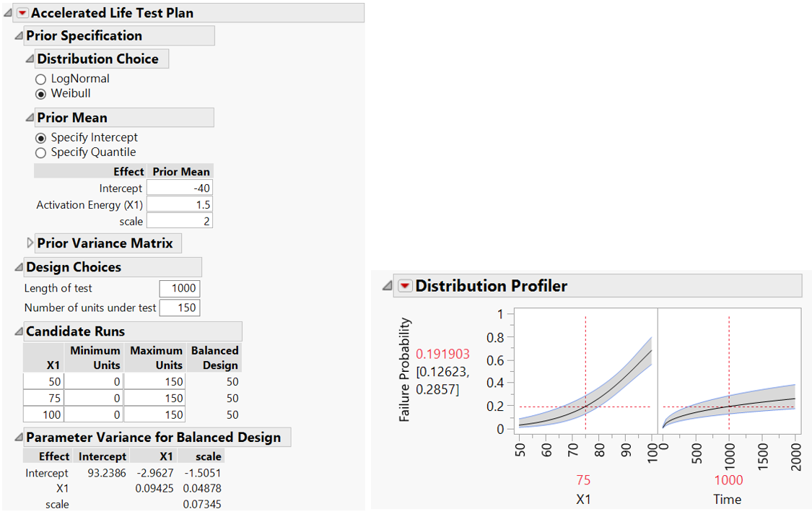
Task: Collapse the Candidate Runs section
Action: point(18,332)
